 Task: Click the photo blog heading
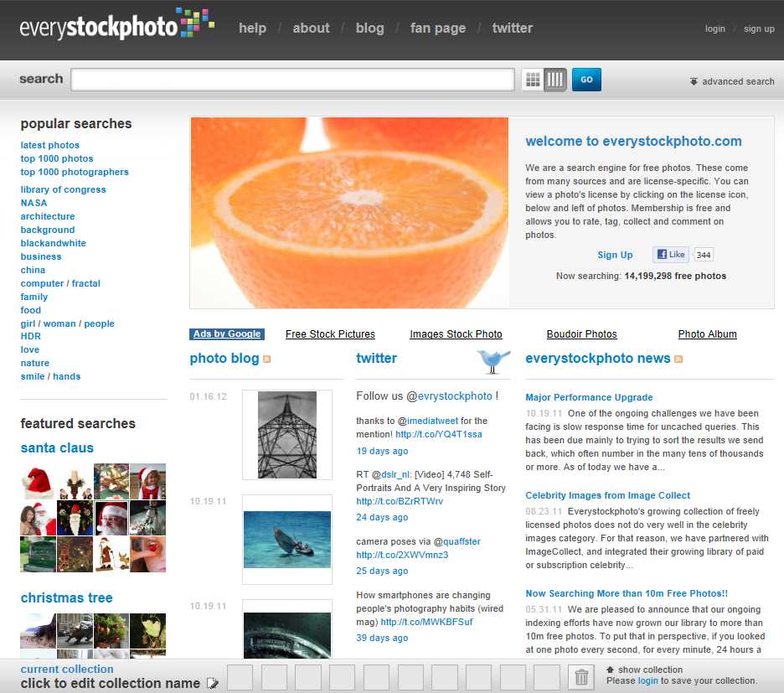224,359
